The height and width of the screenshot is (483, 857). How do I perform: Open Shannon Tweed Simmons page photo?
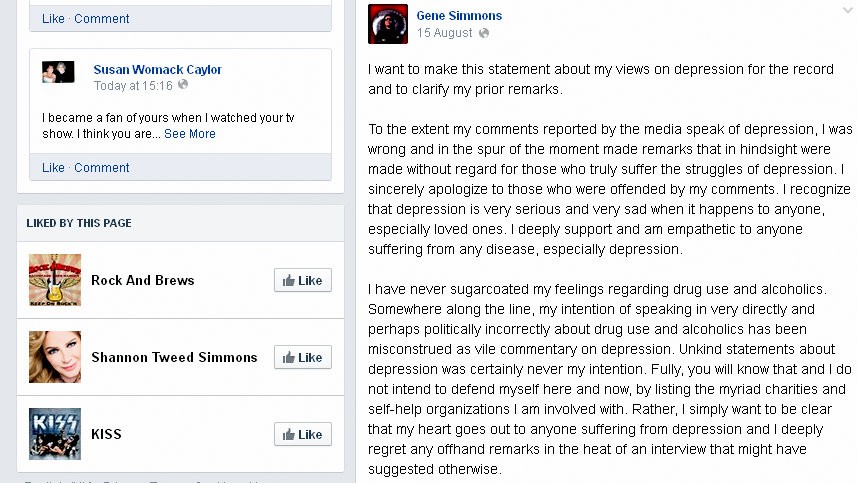coord(55,357)
